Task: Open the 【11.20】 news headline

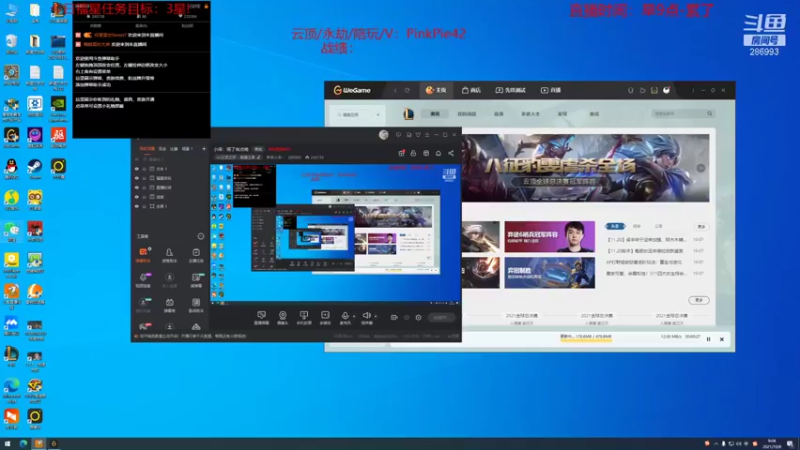Action: coord(646,239)
